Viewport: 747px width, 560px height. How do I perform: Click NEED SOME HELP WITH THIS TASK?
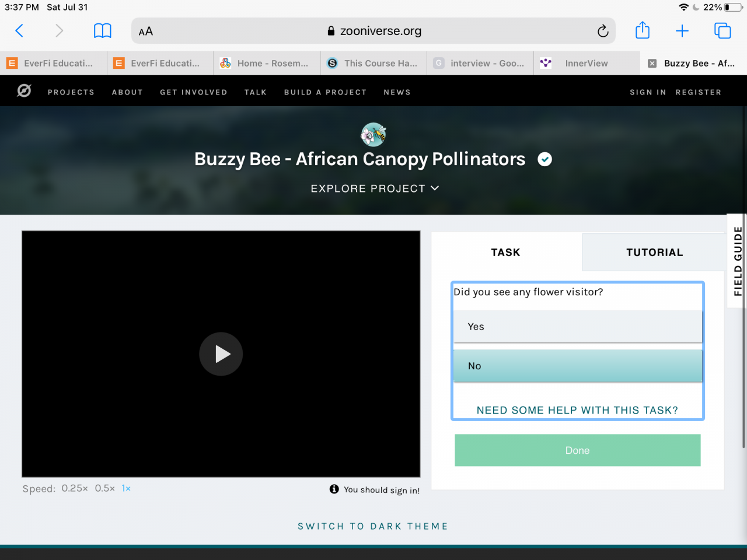[x=577, y=410]
